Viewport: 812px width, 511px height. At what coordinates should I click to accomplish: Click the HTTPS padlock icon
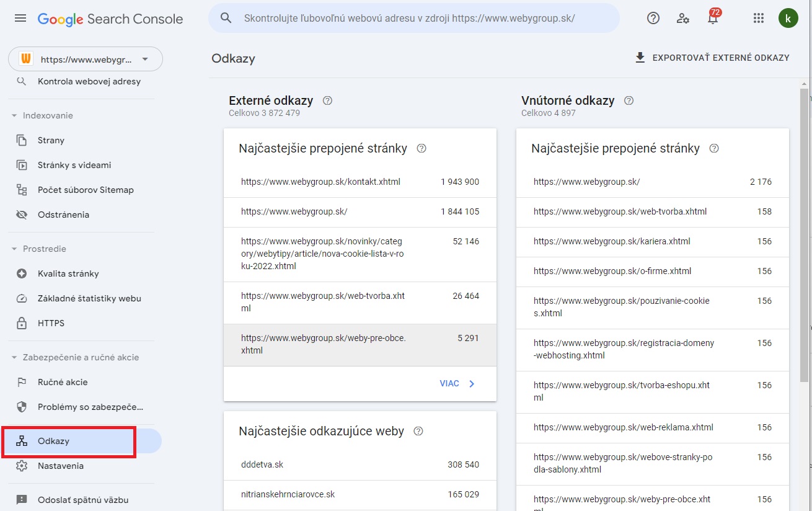coord(22,323)
